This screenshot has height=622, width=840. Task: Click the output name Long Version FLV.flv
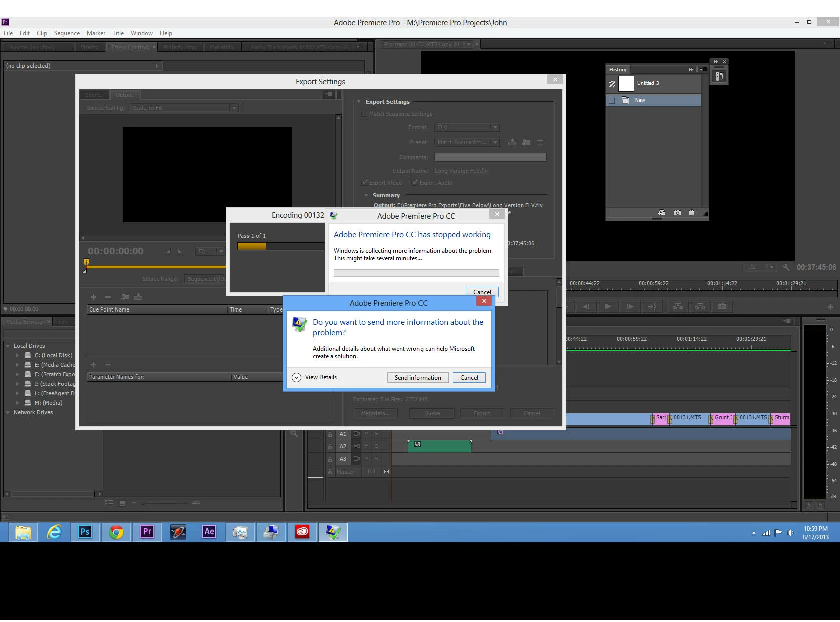[461, 171]
